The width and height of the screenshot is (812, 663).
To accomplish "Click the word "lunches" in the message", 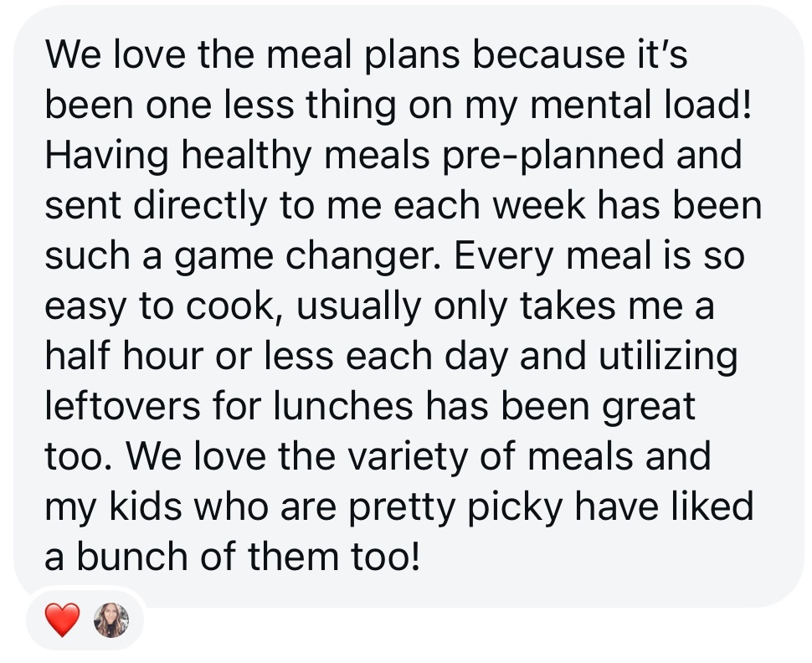I will click(343, 406).
